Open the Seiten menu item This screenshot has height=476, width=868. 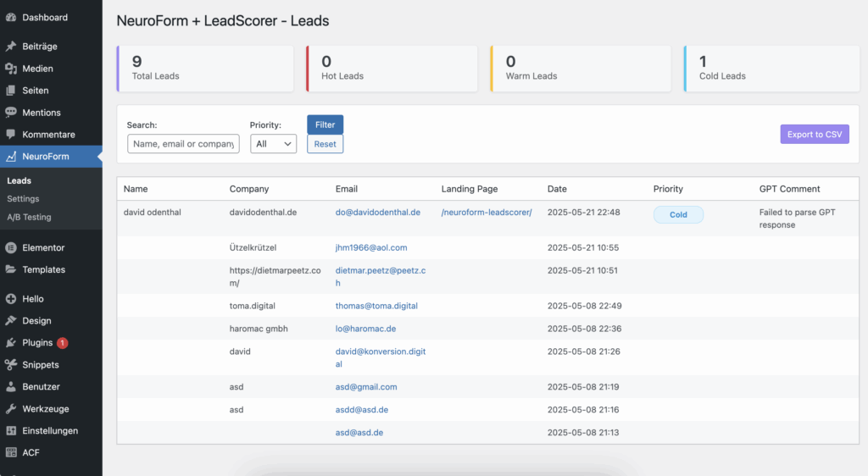click(x=51, y=90)
